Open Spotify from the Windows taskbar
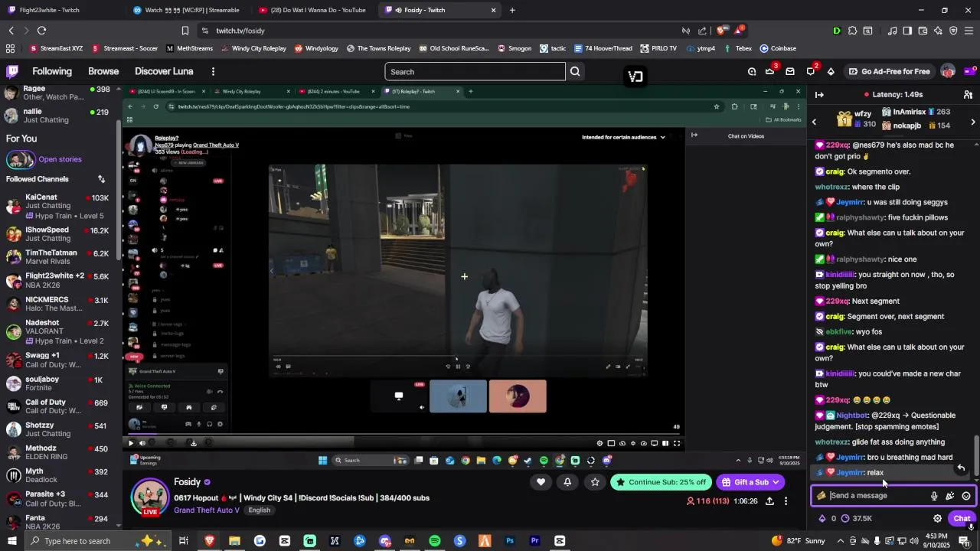 point(435,541)
